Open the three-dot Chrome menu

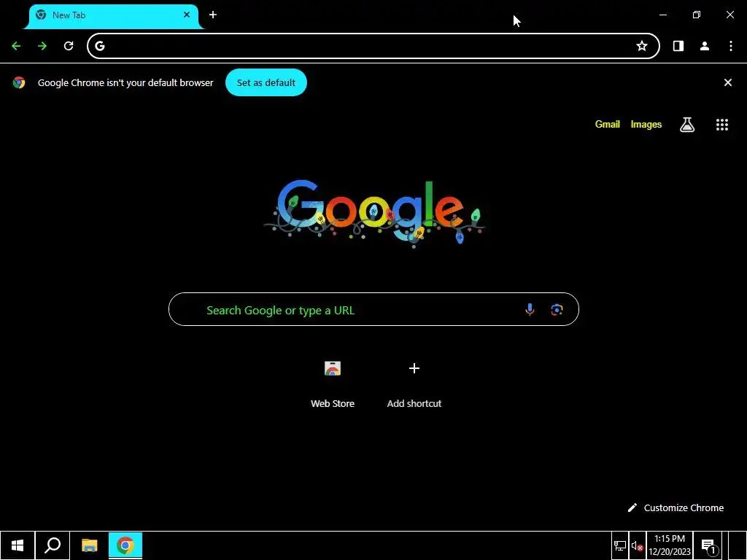[x=731, y=46]
